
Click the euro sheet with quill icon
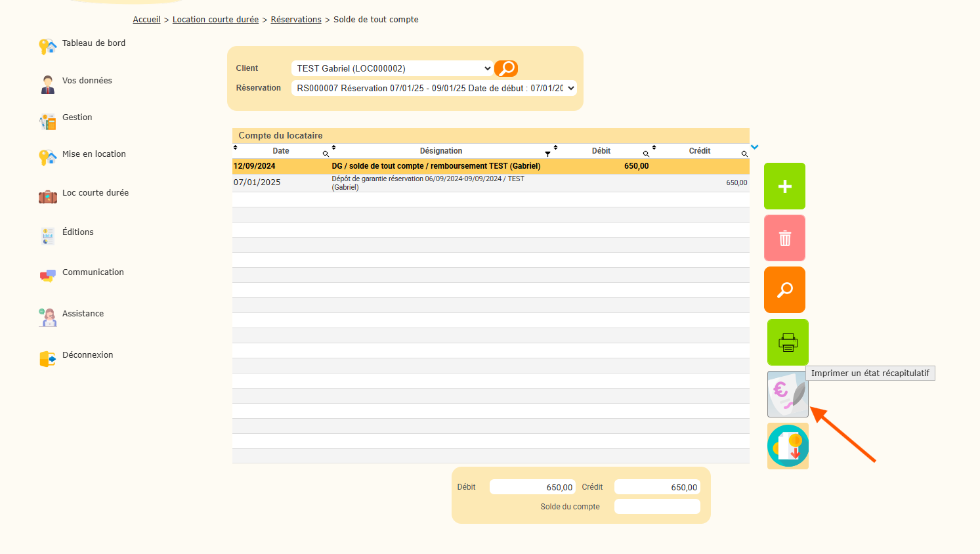pos(788,394)
